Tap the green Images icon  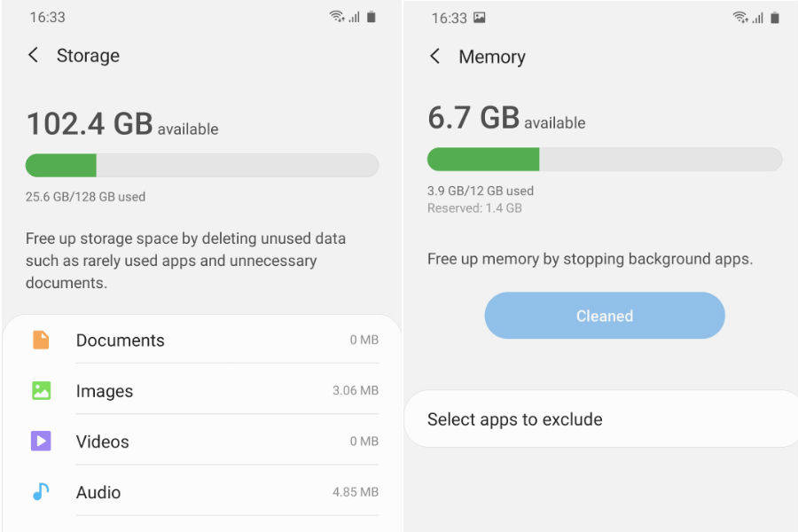coord(41,390)
